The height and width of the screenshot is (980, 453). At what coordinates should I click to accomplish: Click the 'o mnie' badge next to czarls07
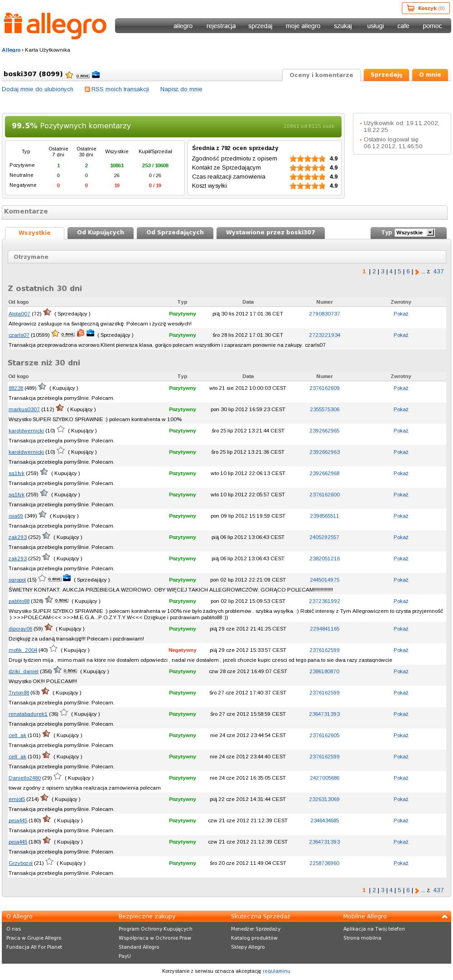pos(68,335)
